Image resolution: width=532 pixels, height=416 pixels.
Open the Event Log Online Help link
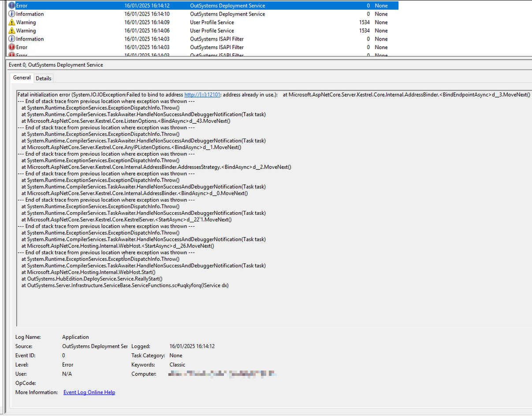pyautogui.click(x=89, y=392)
